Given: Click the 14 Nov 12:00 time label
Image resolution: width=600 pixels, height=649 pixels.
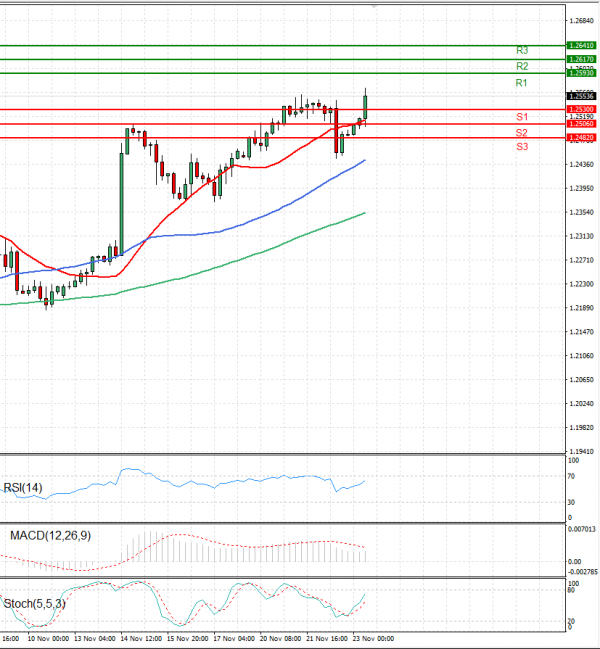Looking at the screenshot, I should tap(141, 639).
